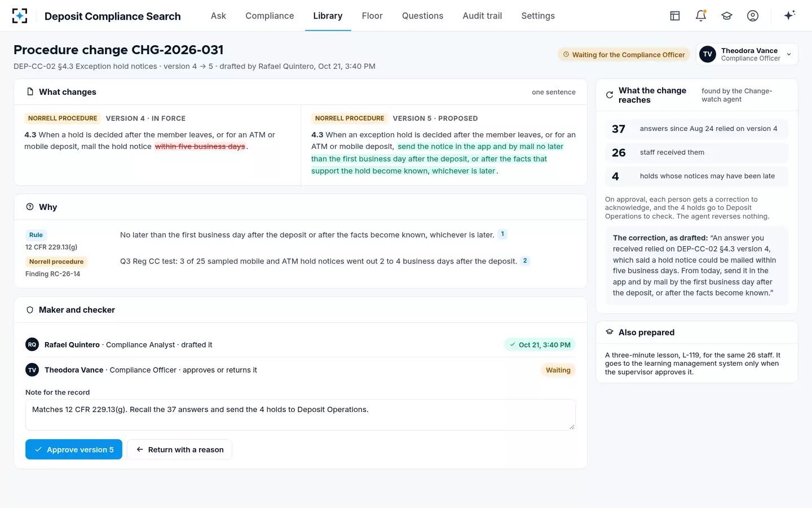Open the Questions tab
The image size is (812, 508).
point(422,16)
